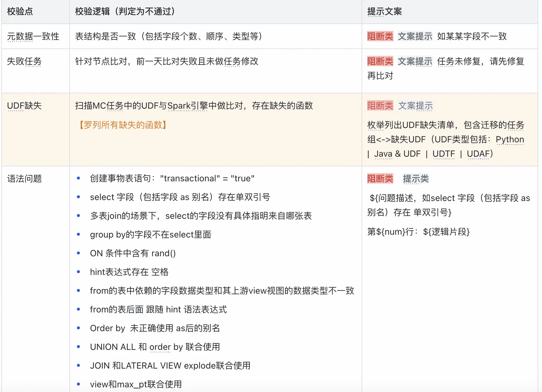
Task: Click 文案提示 tag in UDF缺失 row
Action: 416,106
